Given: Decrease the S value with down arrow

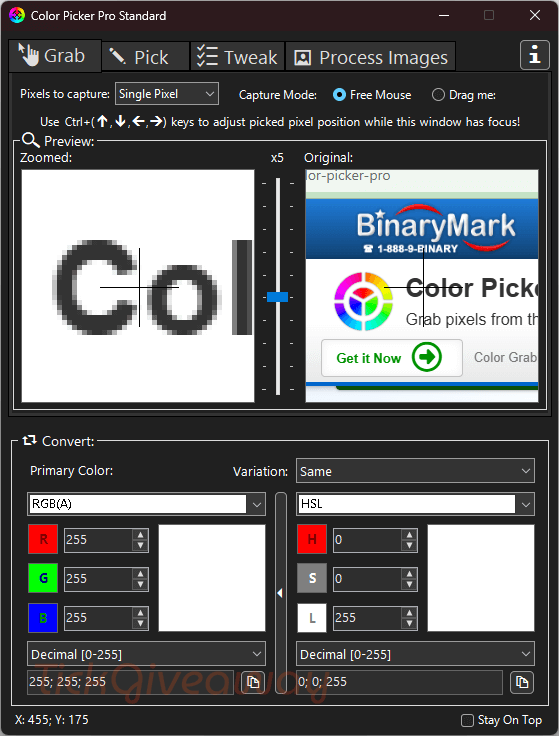Looking at the screenshot, I should tap(409, 584).
